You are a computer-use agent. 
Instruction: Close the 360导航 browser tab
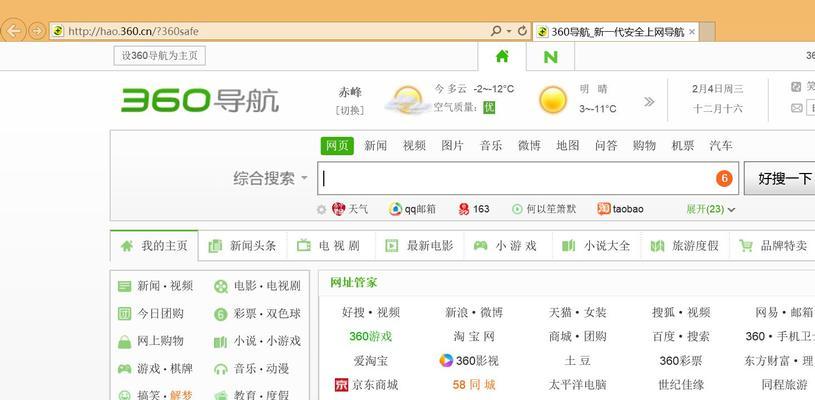coord(692,32)
